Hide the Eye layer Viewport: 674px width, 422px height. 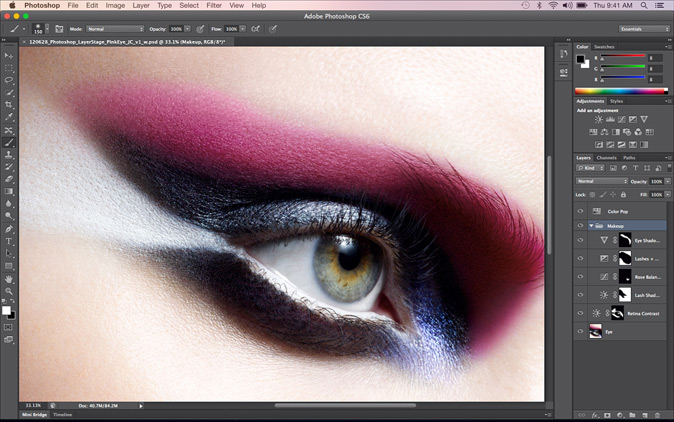point(580,330)
